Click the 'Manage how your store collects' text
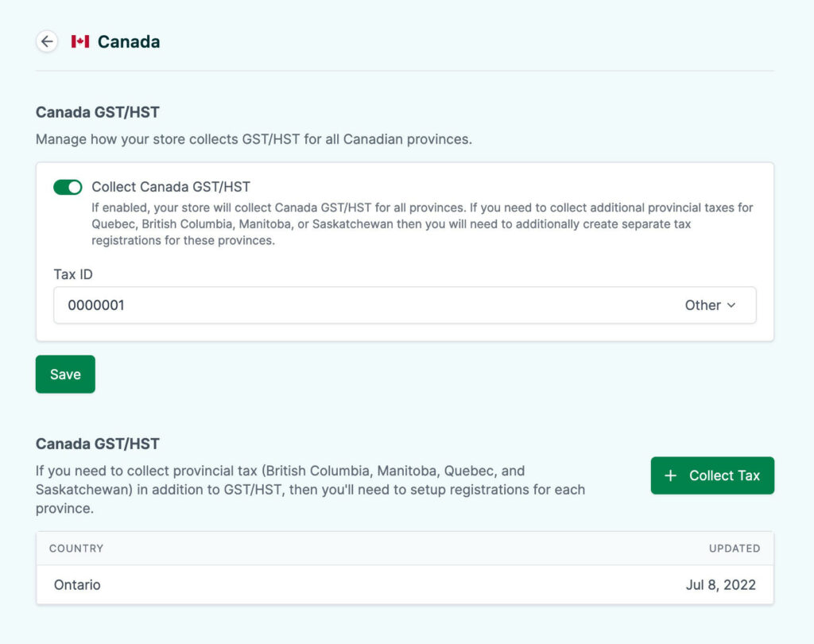Screen dimensions: 814x644 [254, 140]
